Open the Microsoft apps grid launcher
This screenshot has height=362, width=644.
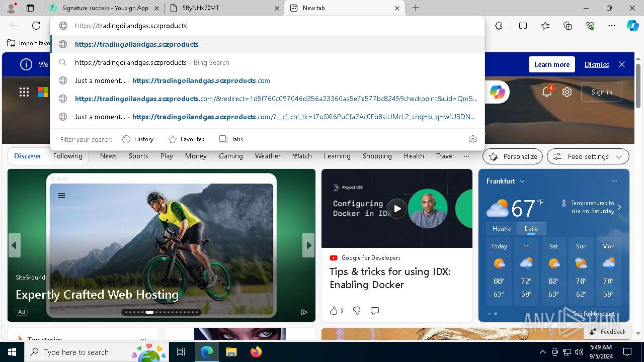(x=24, y=92)
